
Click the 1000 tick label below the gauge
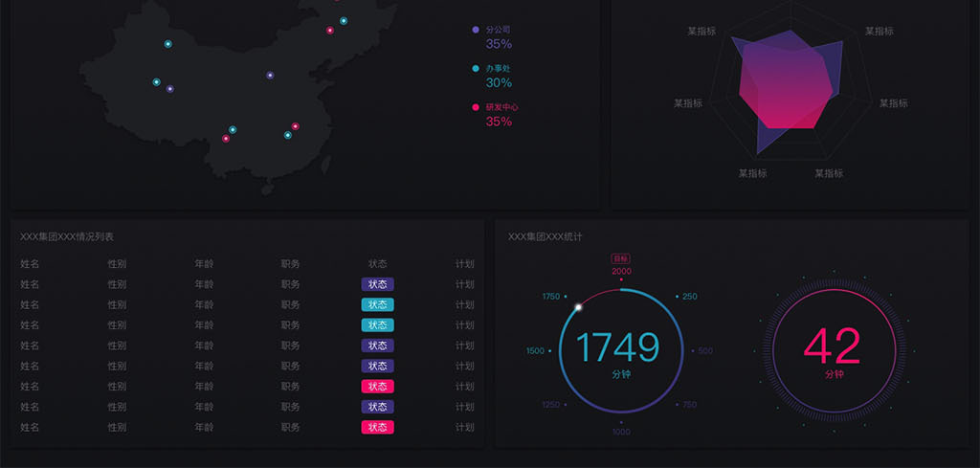coord(621,432)
